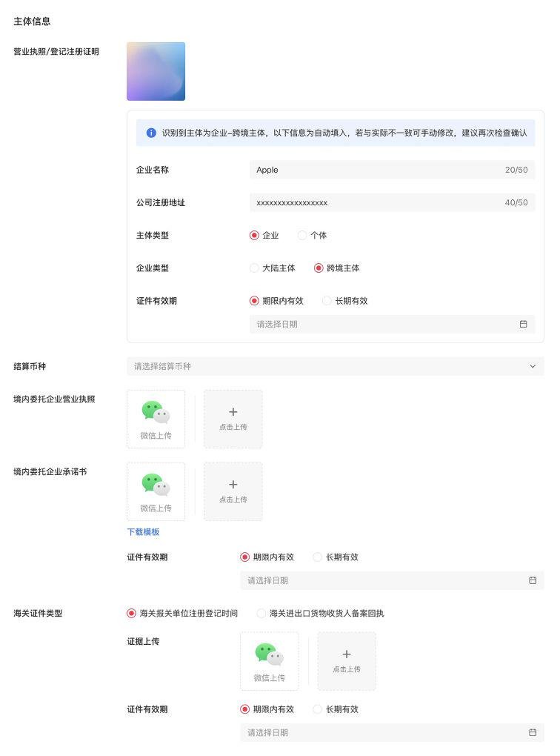Click the 公司注册地址 input field

click(392, 202)
